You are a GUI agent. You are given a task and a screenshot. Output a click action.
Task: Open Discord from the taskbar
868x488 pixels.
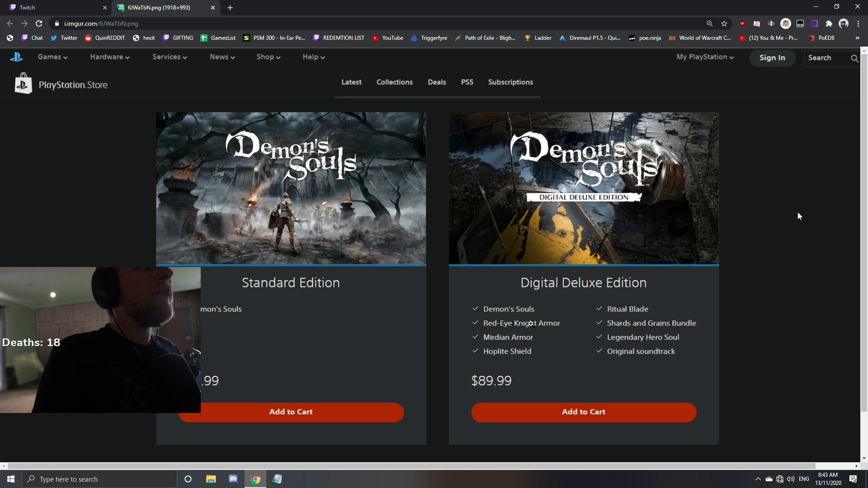click(x=233, y=479)
